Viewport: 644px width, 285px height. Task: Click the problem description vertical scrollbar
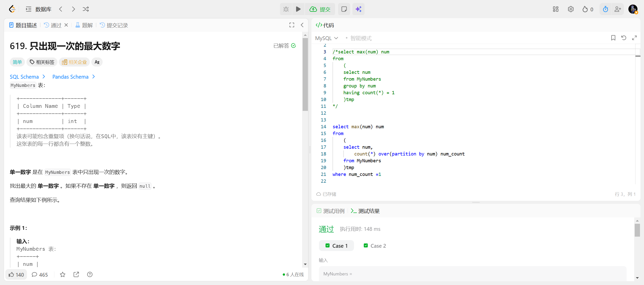point(305,75)
